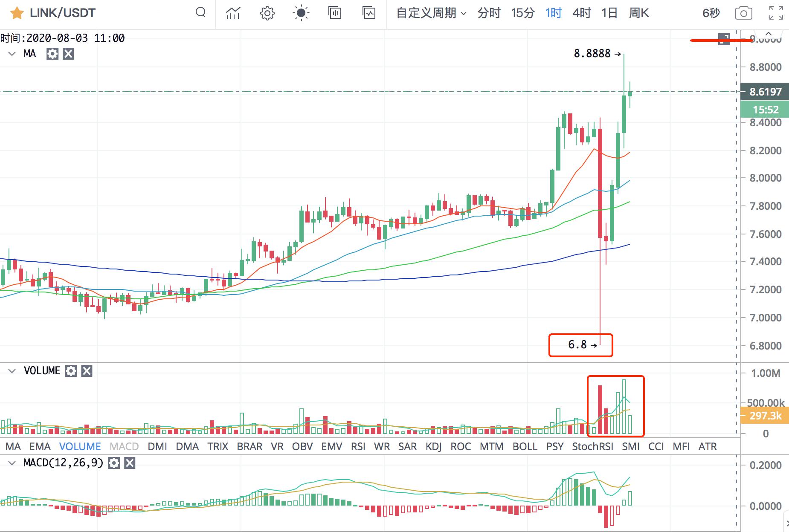Remove the VOLUME indicator panel
The image size is (789, 532).
tap(87, 371)
